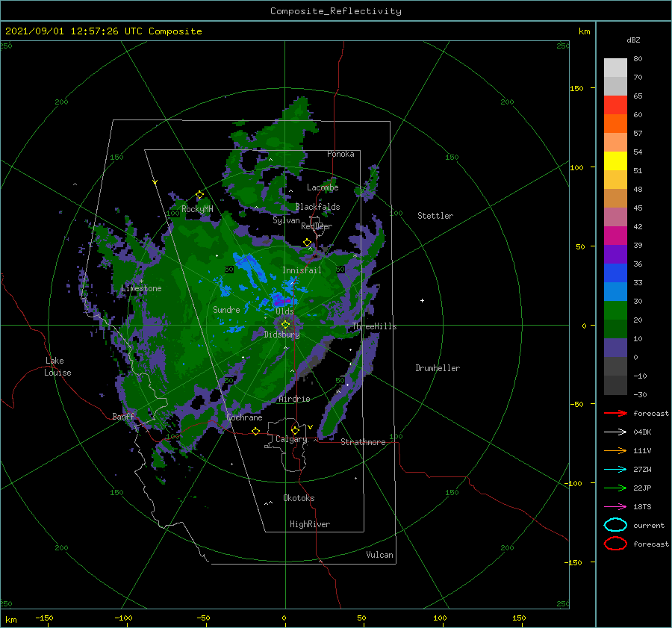The image size is (672, 628).
Task: Click the current legend text
Action: (649, 525)
